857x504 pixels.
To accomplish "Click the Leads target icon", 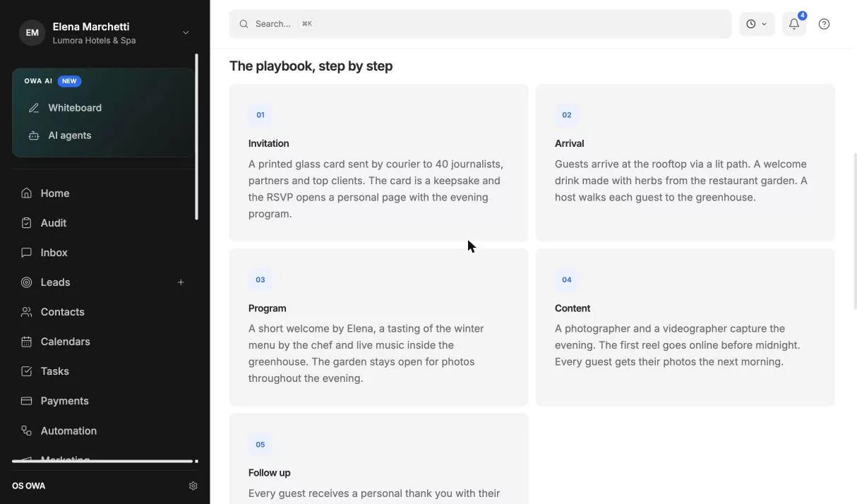I will (x=26, y=282).
